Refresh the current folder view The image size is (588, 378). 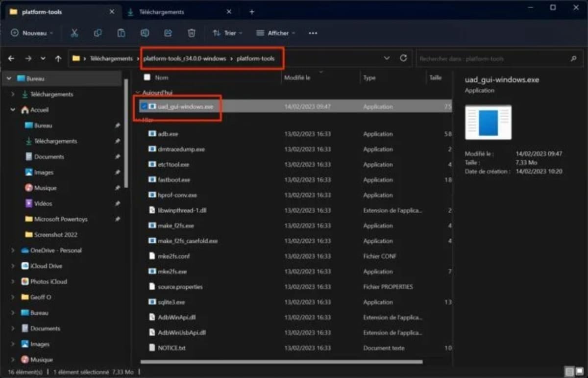point(403,58)
